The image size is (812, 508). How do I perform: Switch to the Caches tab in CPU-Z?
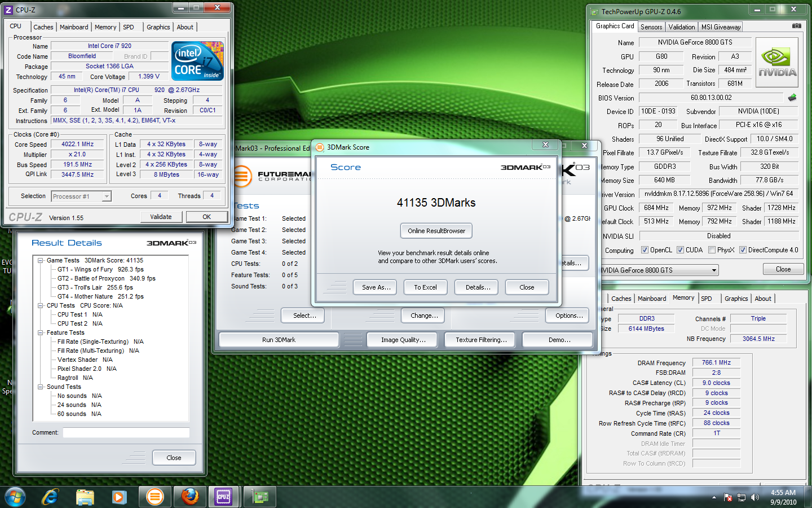pyautogui.click(x=43, y=27)
